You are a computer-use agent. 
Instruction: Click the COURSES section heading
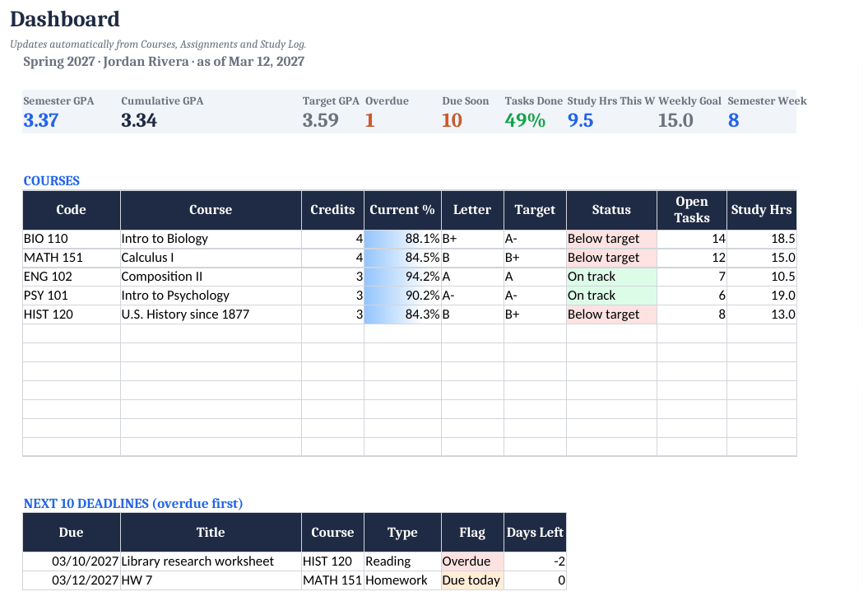point(52,181)
